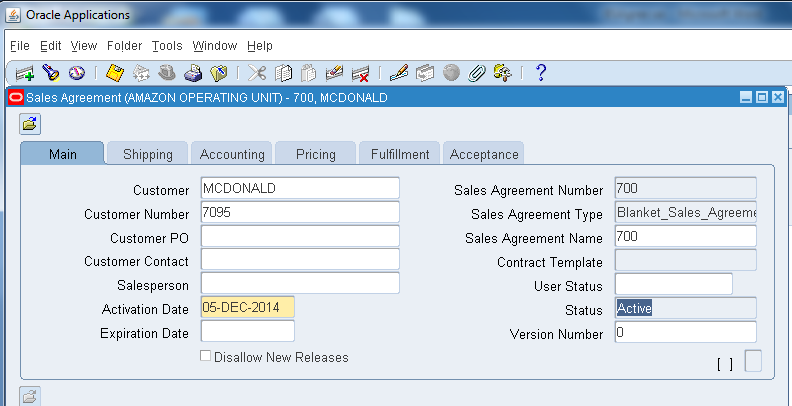
Task: Print using the printer icon
Action: click(x=193, y=73)
